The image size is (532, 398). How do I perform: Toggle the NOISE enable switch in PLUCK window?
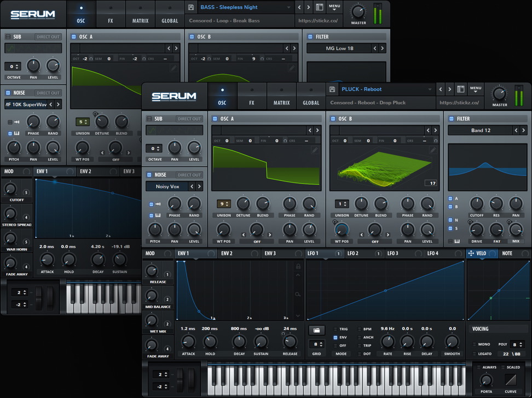pos(149,175)
